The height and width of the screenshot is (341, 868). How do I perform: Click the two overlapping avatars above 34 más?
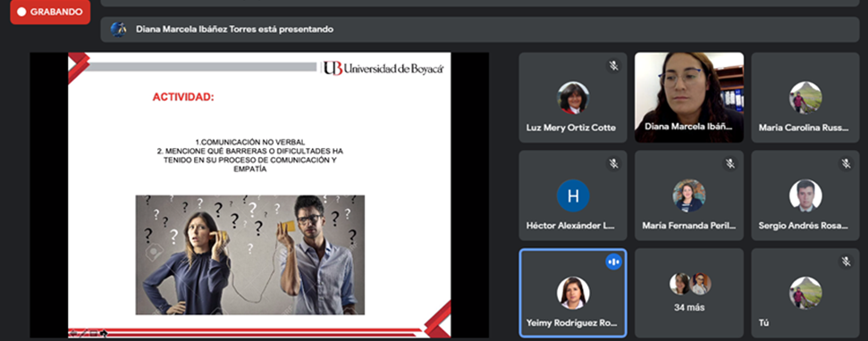(690, 284)
